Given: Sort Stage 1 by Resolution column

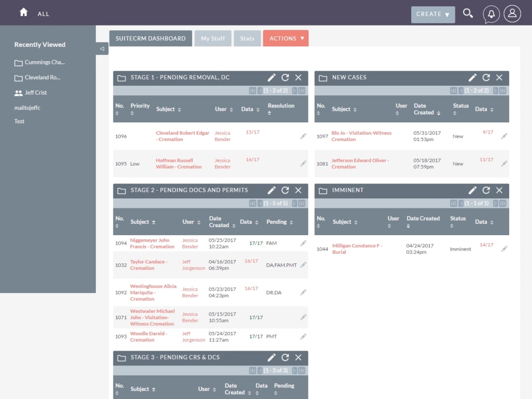Looking at the screenshot, I should (281, 109).
